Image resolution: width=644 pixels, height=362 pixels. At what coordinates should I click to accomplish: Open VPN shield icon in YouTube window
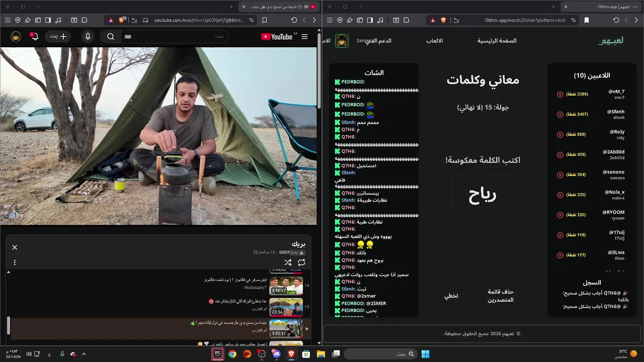[x=18, y=20]
